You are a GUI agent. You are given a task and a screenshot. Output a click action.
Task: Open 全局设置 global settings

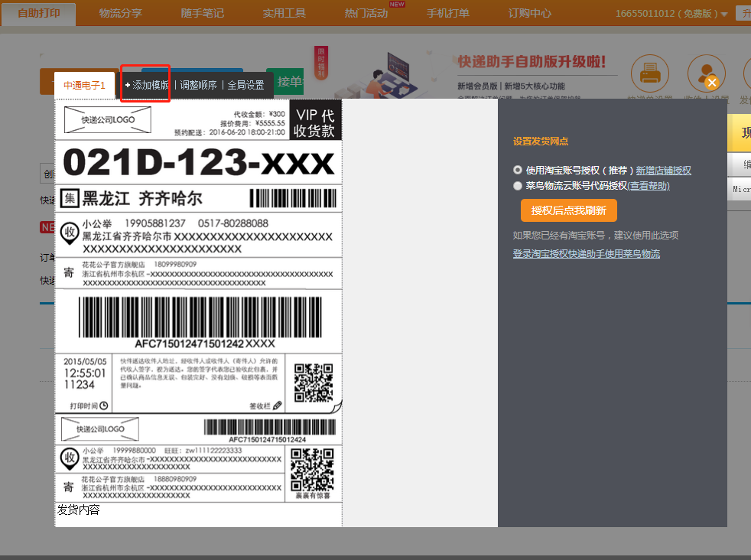(245, 85)
